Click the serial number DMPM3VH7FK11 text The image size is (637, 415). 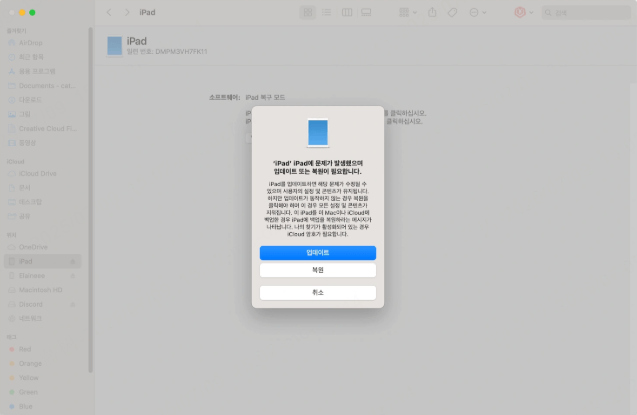[x=181, y=52]
